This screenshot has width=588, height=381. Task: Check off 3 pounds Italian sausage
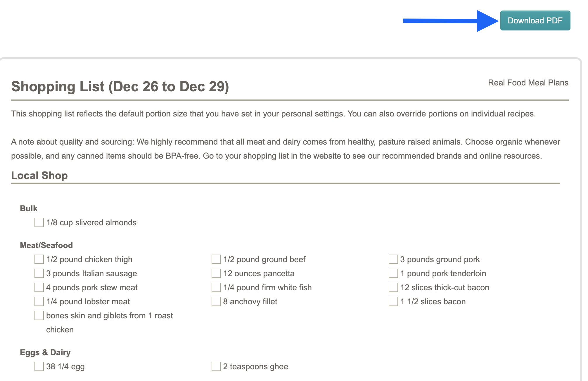pos(39,273)
